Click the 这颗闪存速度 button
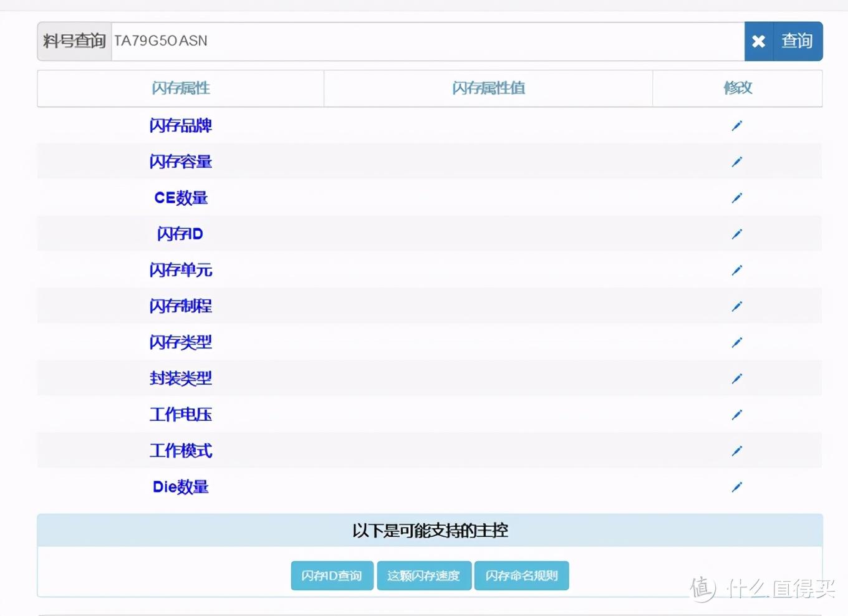 424,575
